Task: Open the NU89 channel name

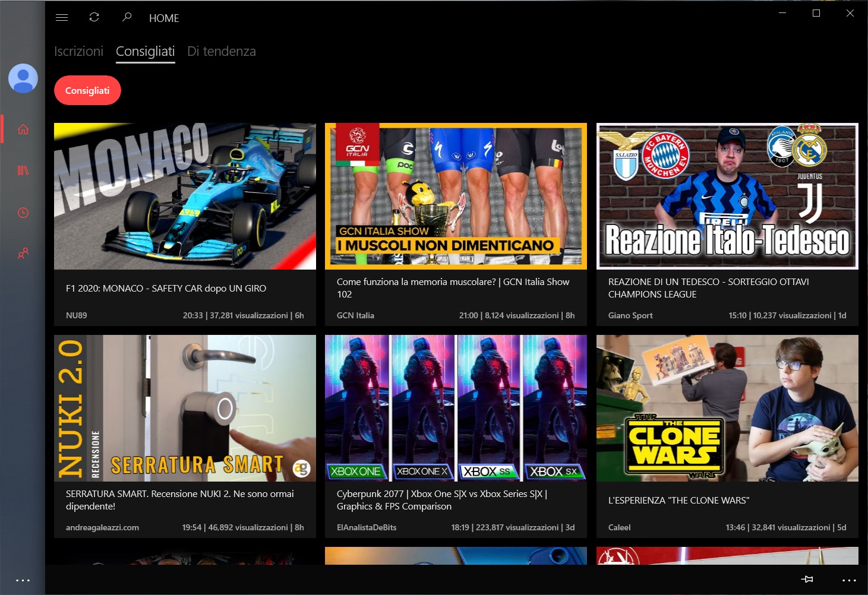Action: click(x=77, y=316)
